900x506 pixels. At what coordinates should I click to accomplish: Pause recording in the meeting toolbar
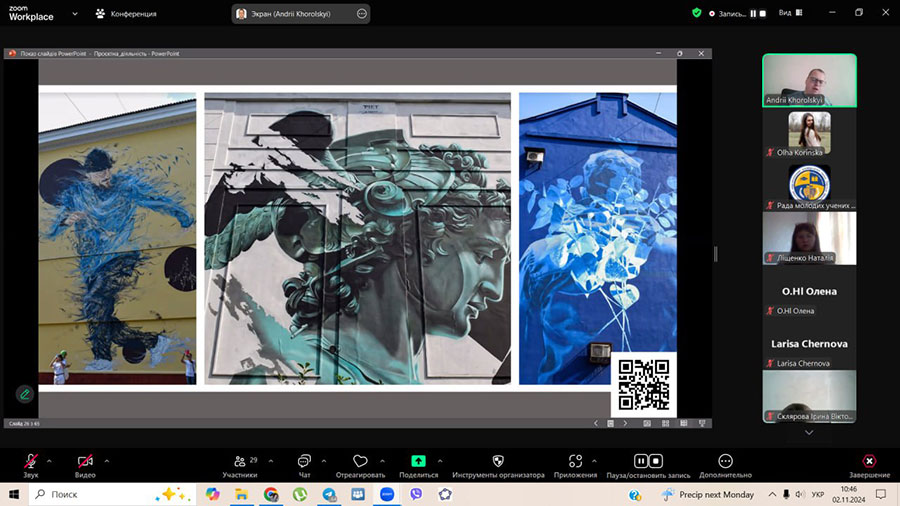coord(641,461)
